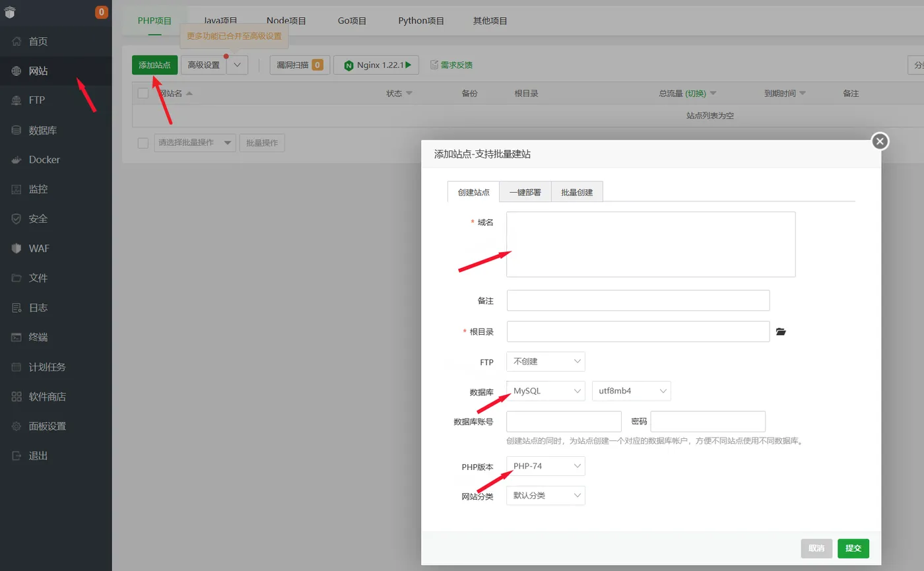The image size is (924, 571).
Task: Tick the checkbox beside 请选择批量操作
Action: click(x=143, y=143)
